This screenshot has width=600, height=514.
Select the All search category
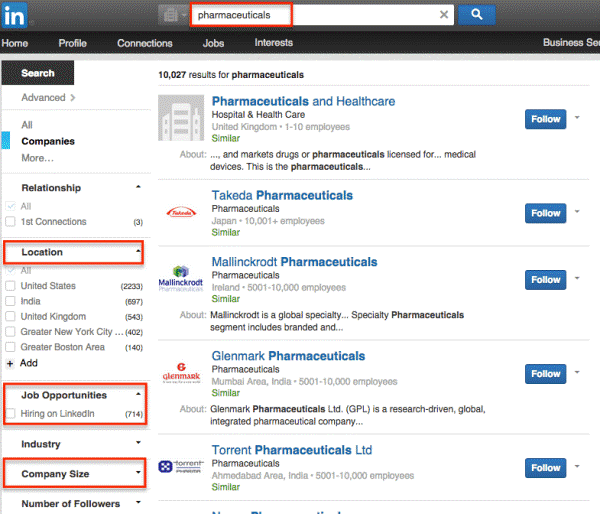click(x=27, y=125)
